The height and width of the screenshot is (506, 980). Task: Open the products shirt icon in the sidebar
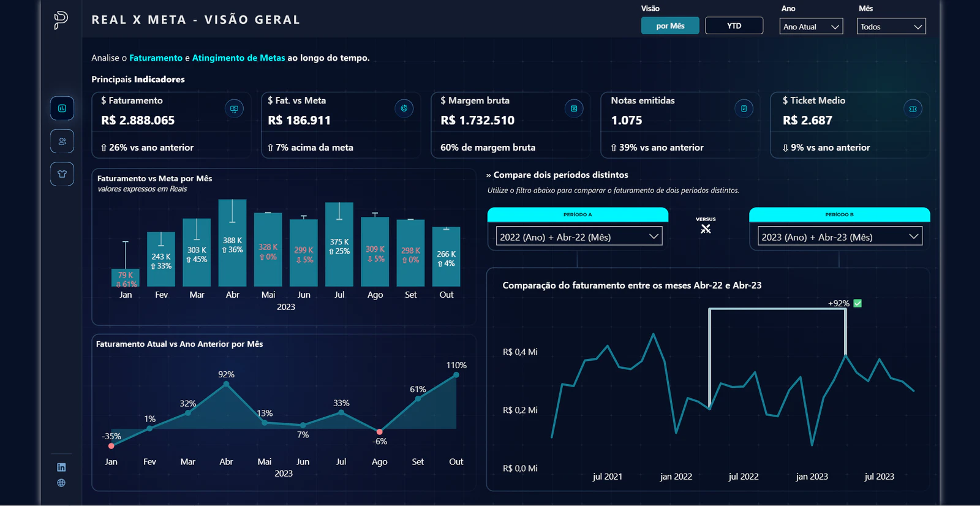coord(62,174)
